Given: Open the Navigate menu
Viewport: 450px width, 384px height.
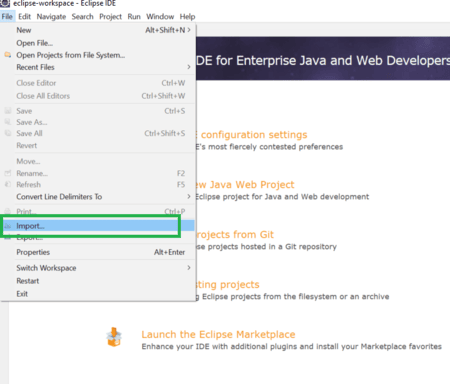Looking at the screenshot, I should click(x=51, y=17).
